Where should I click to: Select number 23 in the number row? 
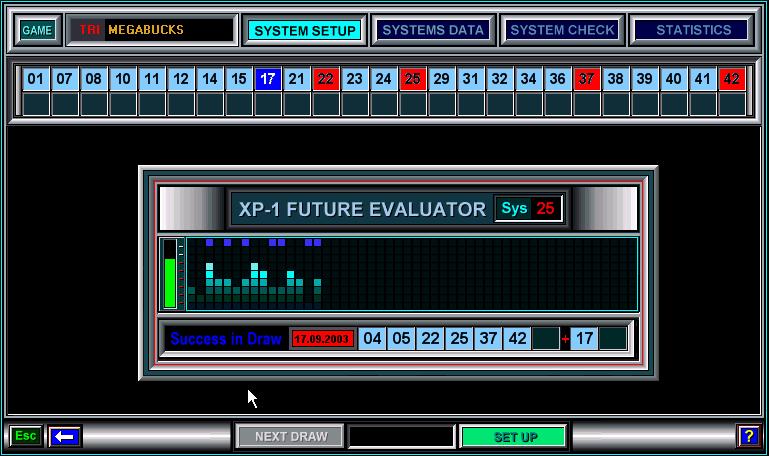355,78
